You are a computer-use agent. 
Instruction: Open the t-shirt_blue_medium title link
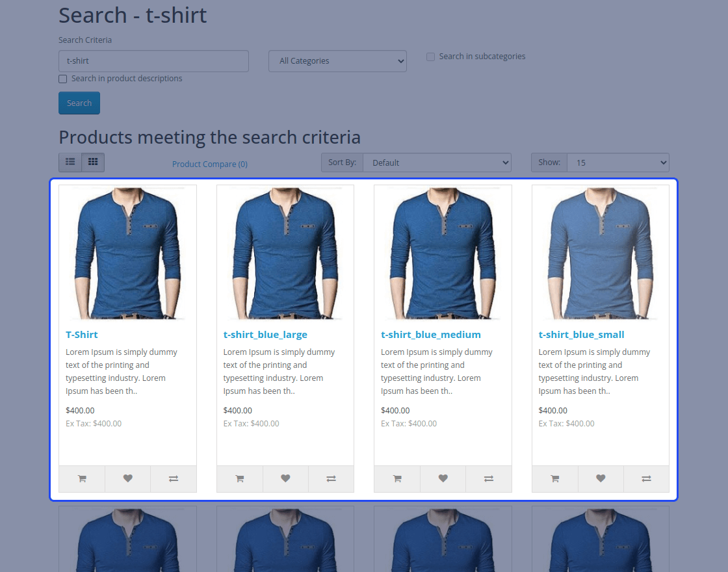point(431,335)
